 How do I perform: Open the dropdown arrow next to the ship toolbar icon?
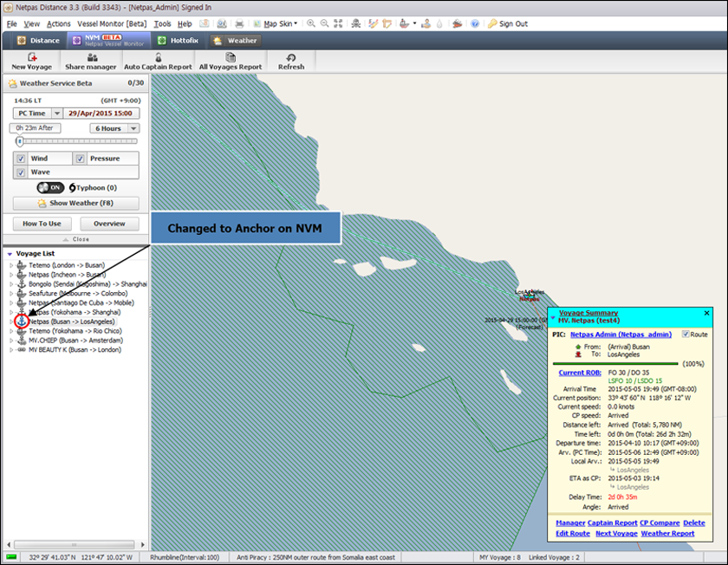point(414,23)
